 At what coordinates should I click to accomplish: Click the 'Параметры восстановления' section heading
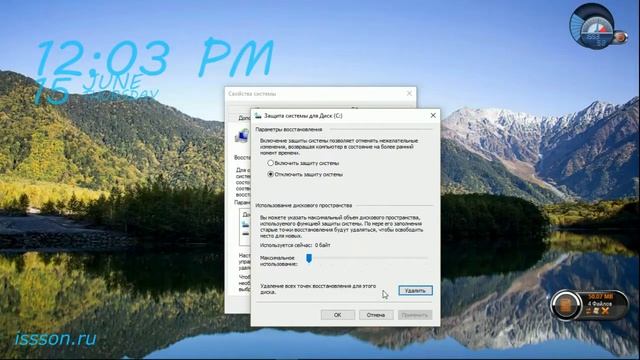(289, 129)
